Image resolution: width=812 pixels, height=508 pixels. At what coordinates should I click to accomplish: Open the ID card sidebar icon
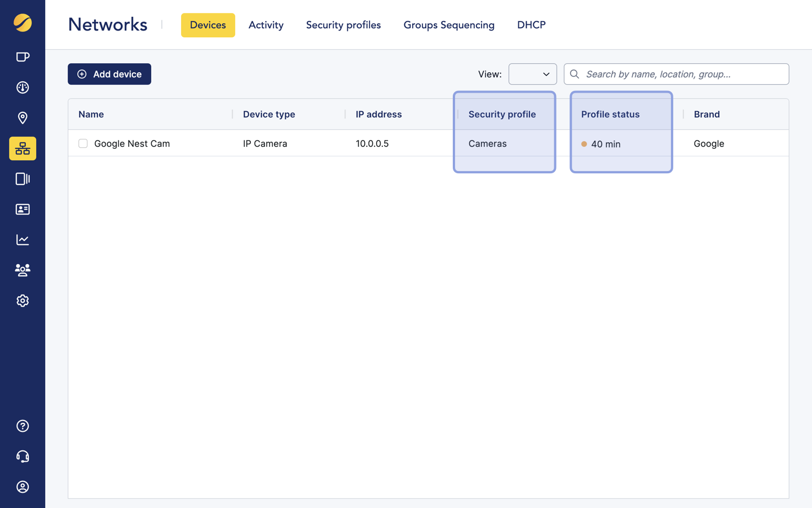(x=23, y=209)
